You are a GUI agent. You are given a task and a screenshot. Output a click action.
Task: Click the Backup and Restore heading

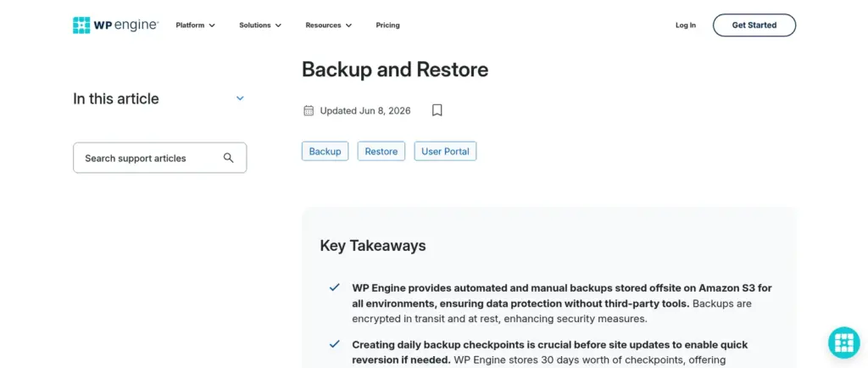click(x=395, y=70)
